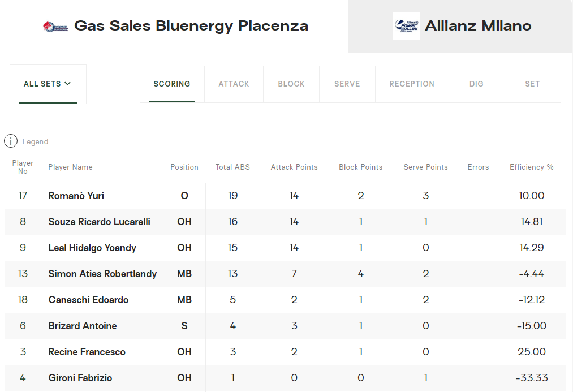Click player number 13 in Simon row
Image resolution: width=573 pixels, height=392 pixels.
(23, 274)
